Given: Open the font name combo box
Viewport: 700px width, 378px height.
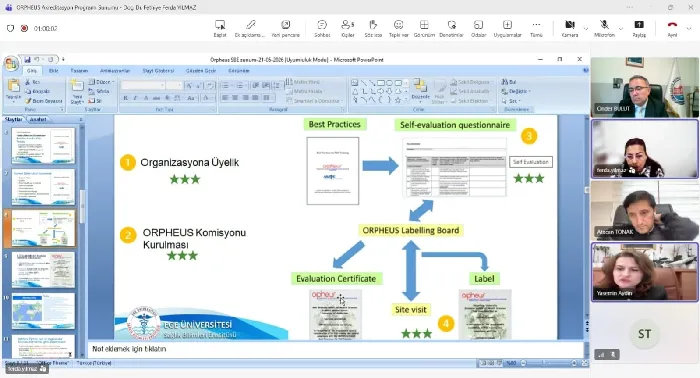Looking at the screenshot, I should tap(143, 85).
